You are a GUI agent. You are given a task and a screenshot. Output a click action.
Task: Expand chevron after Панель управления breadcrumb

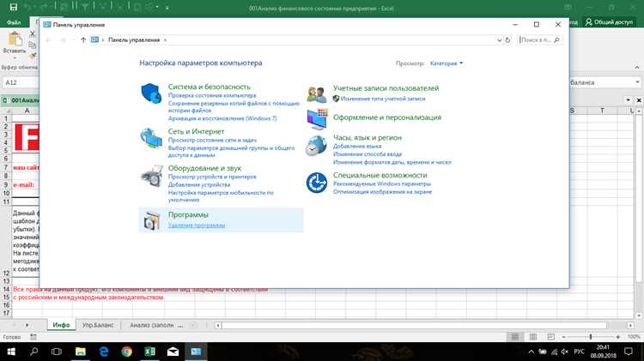click(x=165, y=39)
